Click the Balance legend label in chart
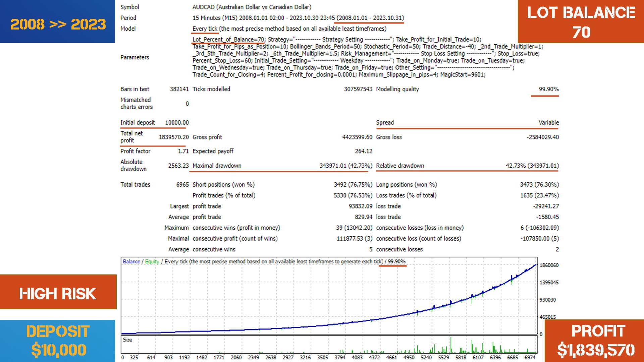 click(131, 261)
